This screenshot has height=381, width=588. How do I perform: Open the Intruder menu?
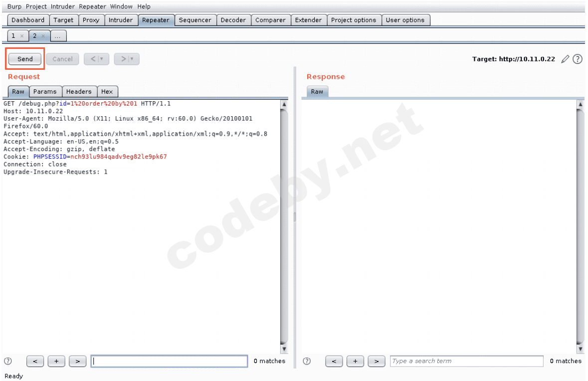click(x=63, y=6)
